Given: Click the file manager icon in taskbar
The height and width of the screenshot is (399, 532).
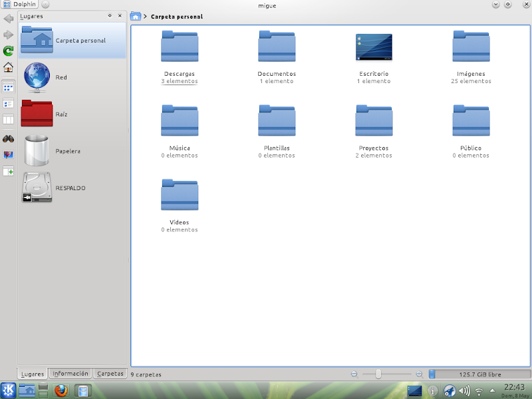Looking at the screenshot, I should [27, 390].
